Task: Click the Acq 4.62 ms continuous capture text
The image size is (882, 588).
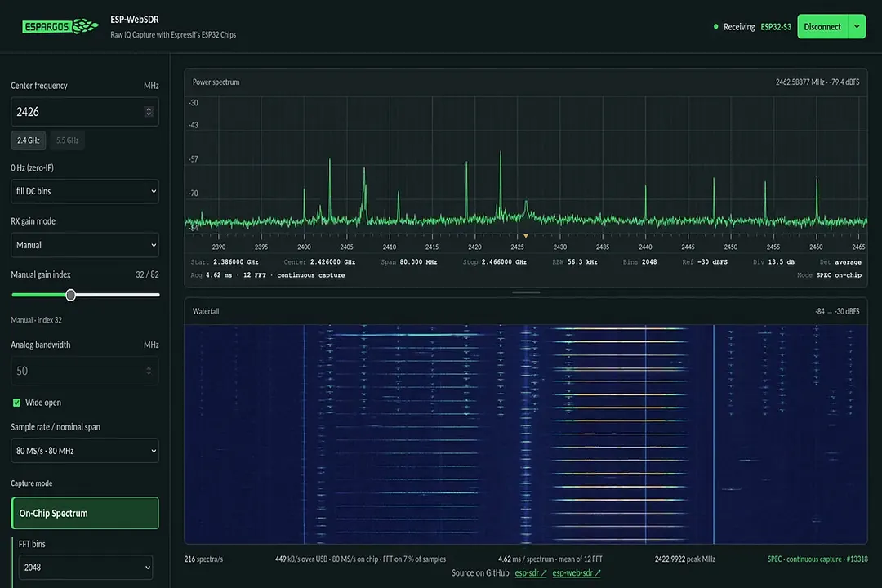Action: (268, 275)
